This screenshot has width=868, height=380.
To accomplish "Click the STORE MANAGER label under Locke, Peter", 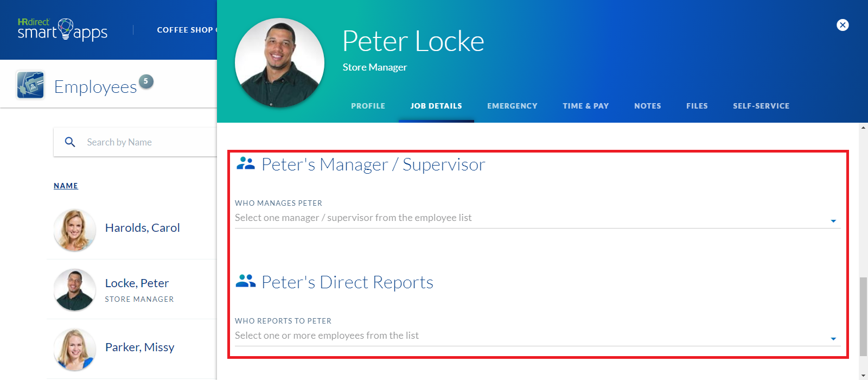I will [x=139, y=299].
